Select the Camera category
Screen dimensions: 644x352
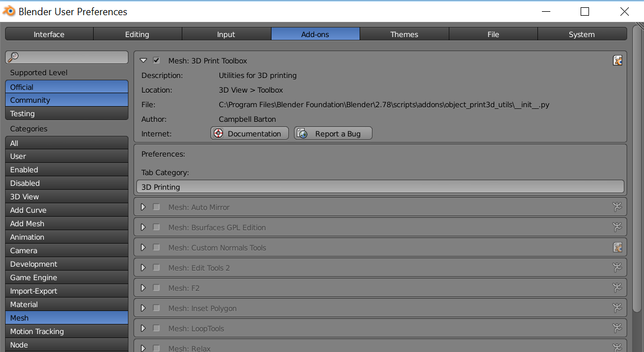(67, 251)
